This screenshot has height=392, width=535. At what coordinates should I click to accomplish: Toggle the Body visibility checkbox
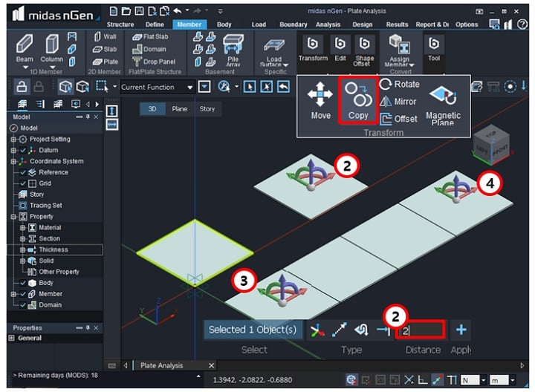[x=23, y=283]
